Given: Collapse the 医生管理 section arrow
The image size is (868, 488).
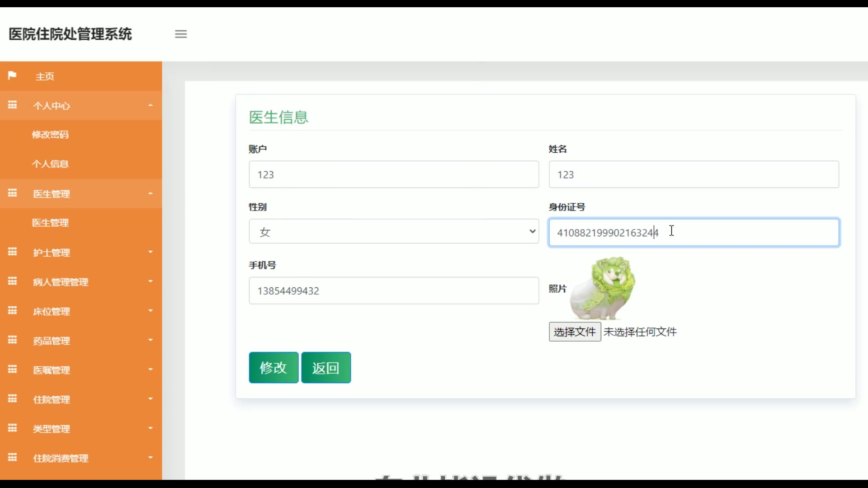Looking at the screenshot, I should (151, 193).
